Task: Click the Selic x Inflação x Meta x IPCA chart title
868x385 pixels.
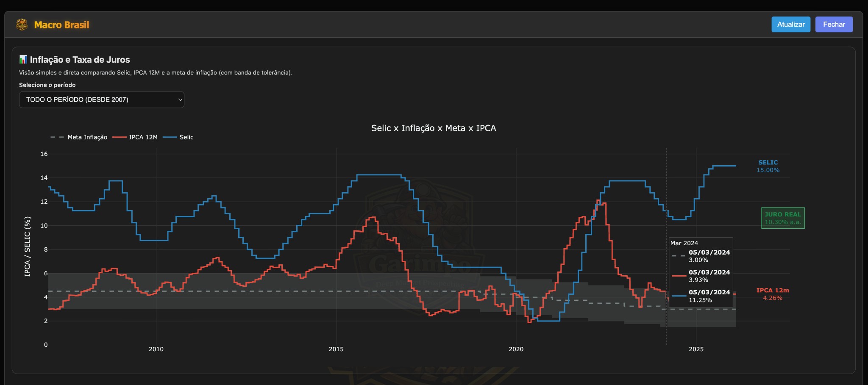Action: tap(433, 128)
